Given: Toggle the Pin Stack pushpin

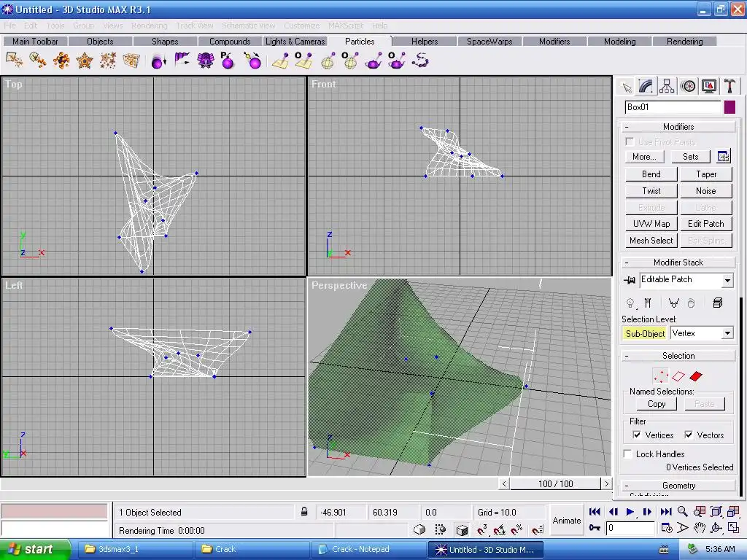Looking at the screenshot, I should click(630, 280).
